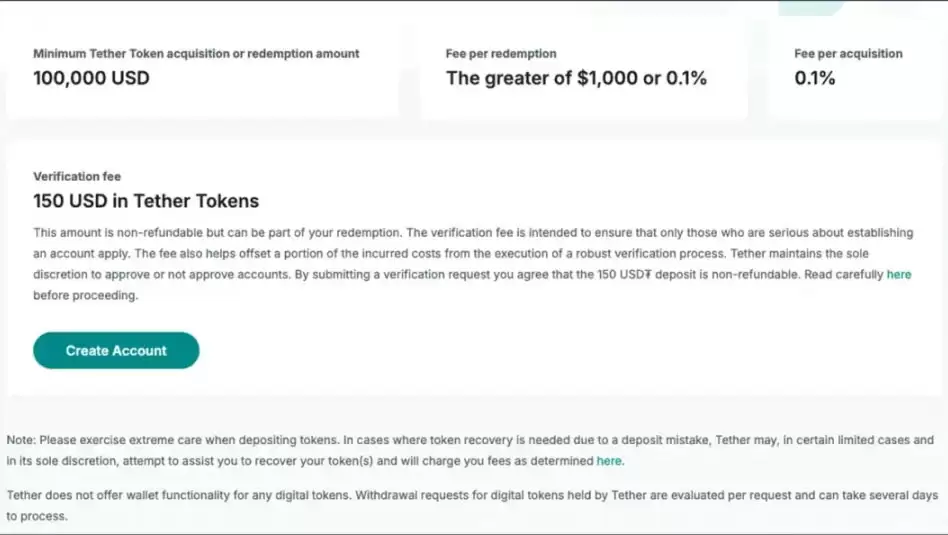
Task: Click the 'to process.' closing text
Action: [36, 517]
